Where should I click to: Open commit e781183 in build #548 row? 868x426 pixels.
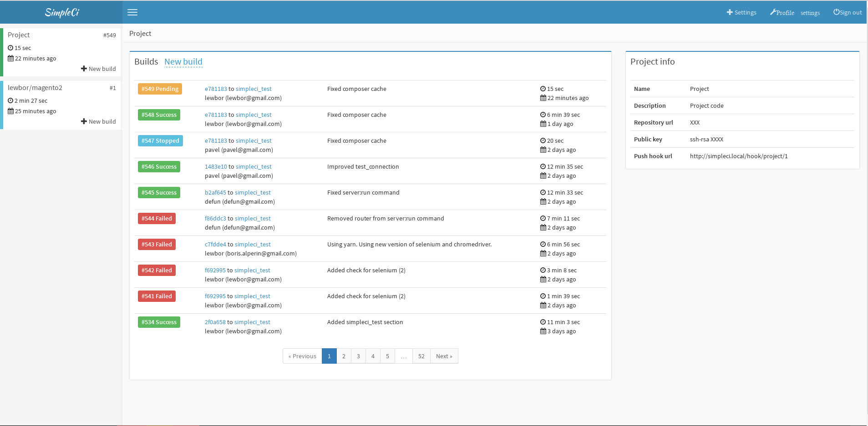click(216, 115)
